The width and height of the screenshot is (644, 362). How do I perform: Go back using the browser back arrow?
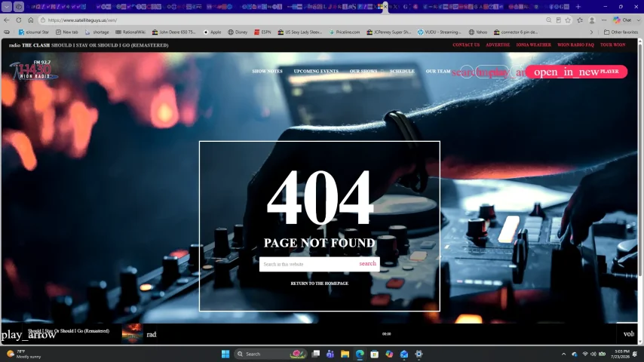tap(7, 20)
